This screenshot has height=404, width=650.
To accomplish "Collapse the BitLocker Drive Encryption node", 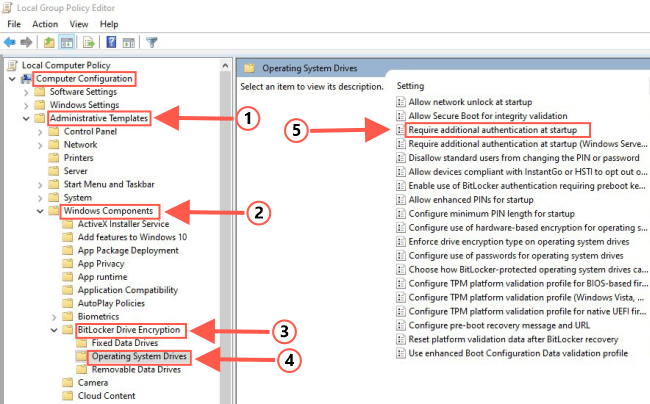I will click(54, 329).
